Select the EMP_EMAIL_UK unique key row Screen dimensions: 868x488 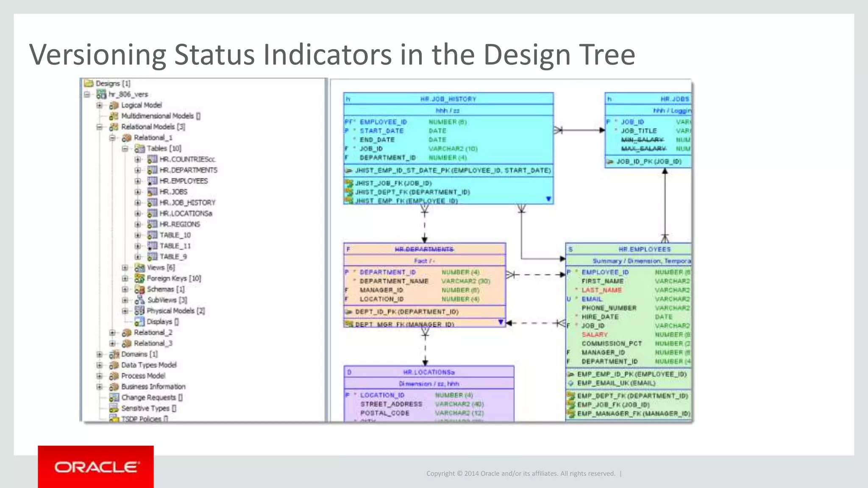(612, 383)
